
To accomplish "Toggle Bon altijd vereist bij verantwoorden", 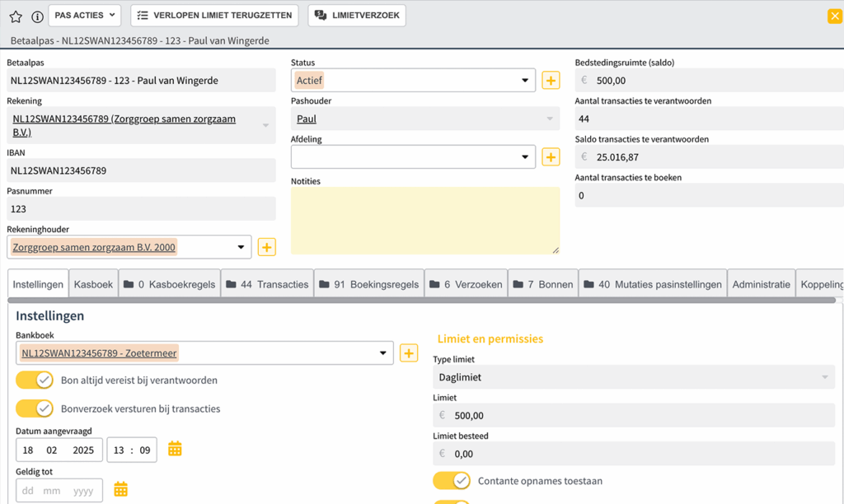I will pos(35,380).
